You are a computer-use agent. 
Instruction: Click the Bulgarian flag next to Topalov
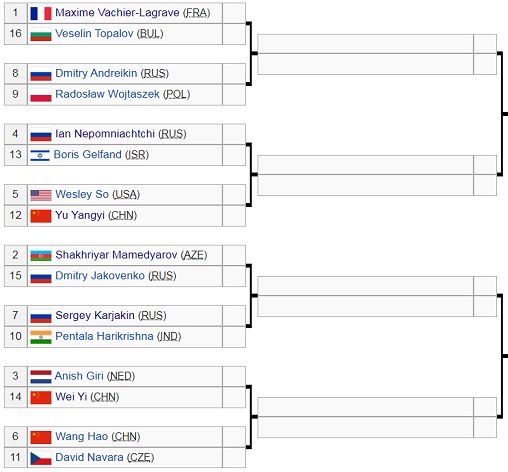point(41,34)
